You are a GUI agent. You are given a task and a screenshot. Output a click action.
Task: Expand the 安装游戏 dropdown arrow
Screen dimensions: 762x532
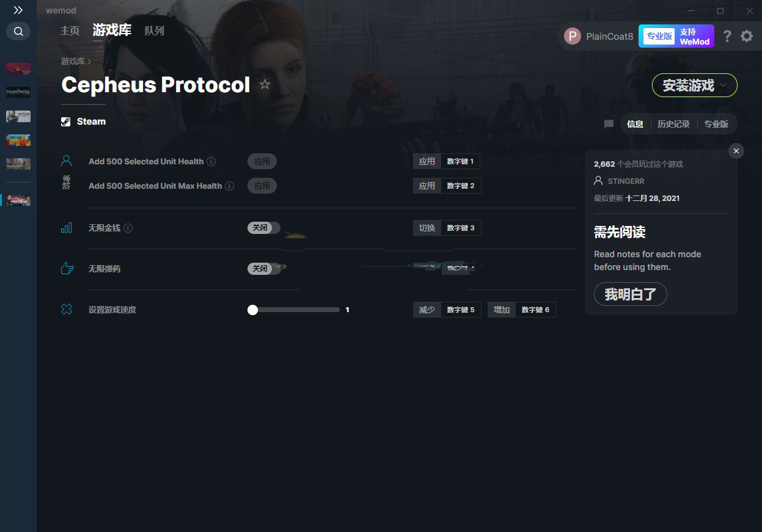click(724, 86)
